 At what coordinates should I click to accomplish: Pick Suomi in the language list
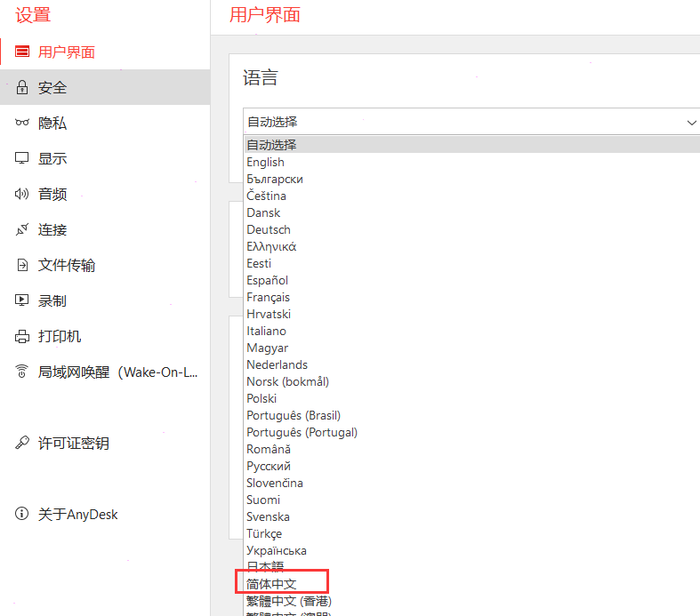click(x=472, y=500)
